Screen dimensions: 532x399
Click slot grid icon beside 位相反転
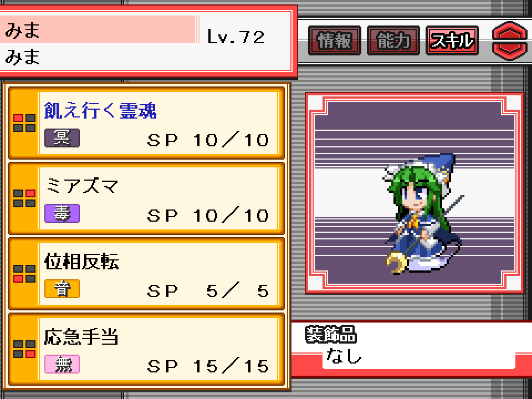(24, 274)
